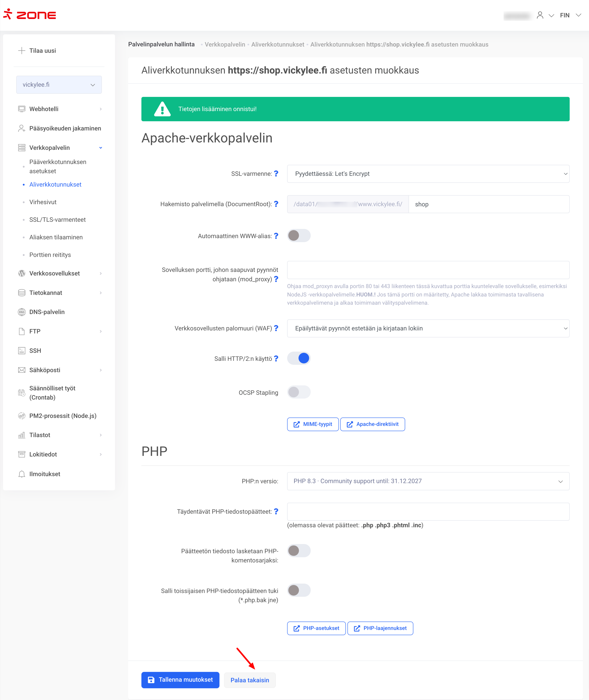Viewport: 589px width, 700px height.
Task: Click the Zone logo
Action: pos(30,14)
